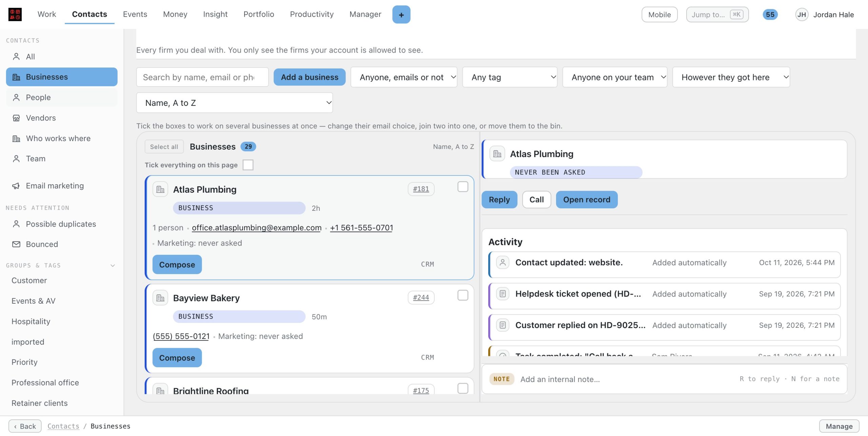Click the Email marketing megaphone icon
Image resolution: width=868 pixels, height=436 pixels.
(x=16, y=186)
